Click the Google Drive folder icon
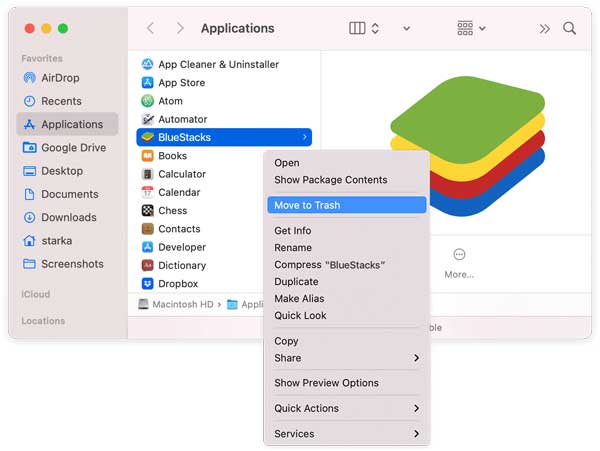Image resolution: width=600 pixels, height=451 pixels. click(29, 147)
